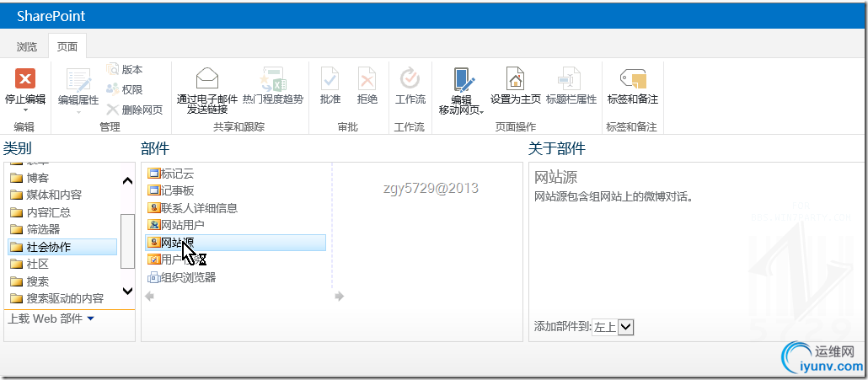This screenshot has height=380, width=868.
Task: Click the category list scrollbar thumb
Action: point(127,241)
